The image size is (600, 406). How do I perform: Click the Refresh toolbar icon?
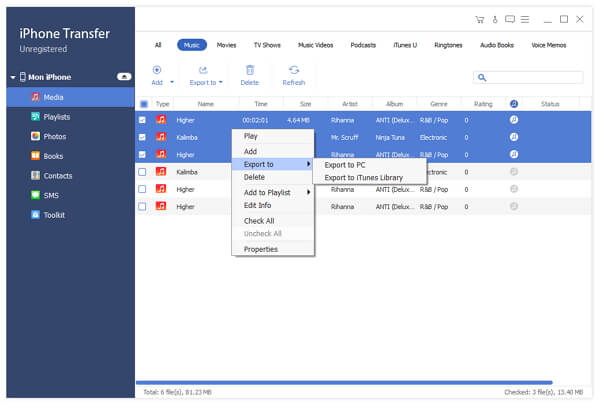coord(294,70)
